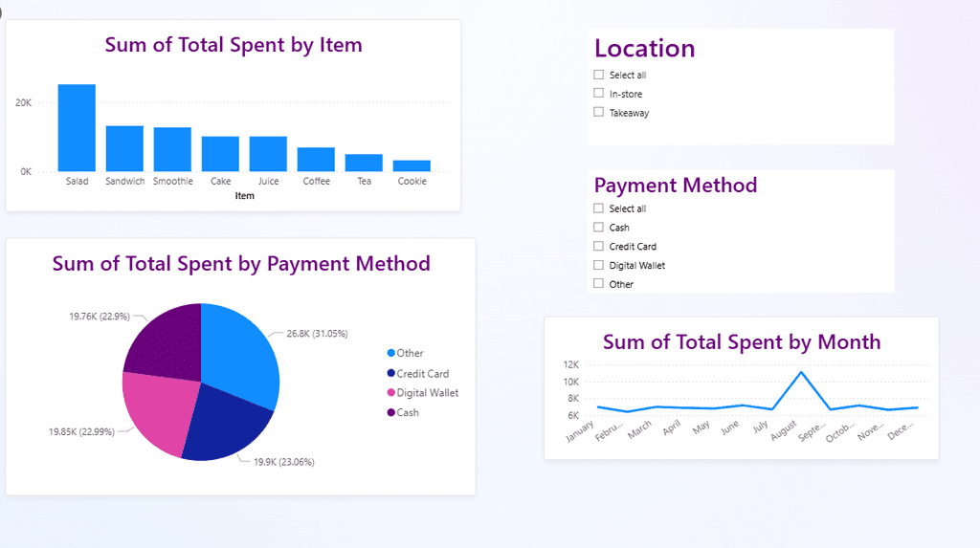The width and height of the screenshot is (980, 548).
Task: Click the Location slicer heading
Action: click(644, 48)
